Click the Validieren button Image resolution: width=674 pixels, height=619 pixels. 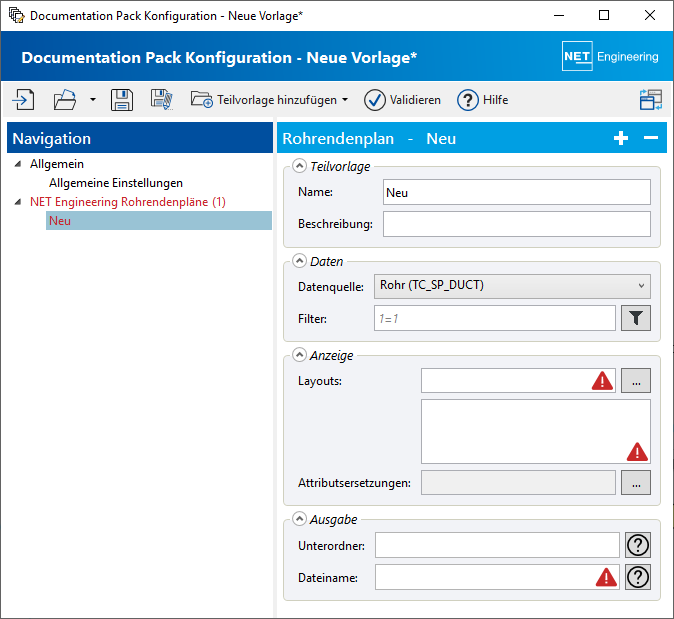[x=402, y=100]
